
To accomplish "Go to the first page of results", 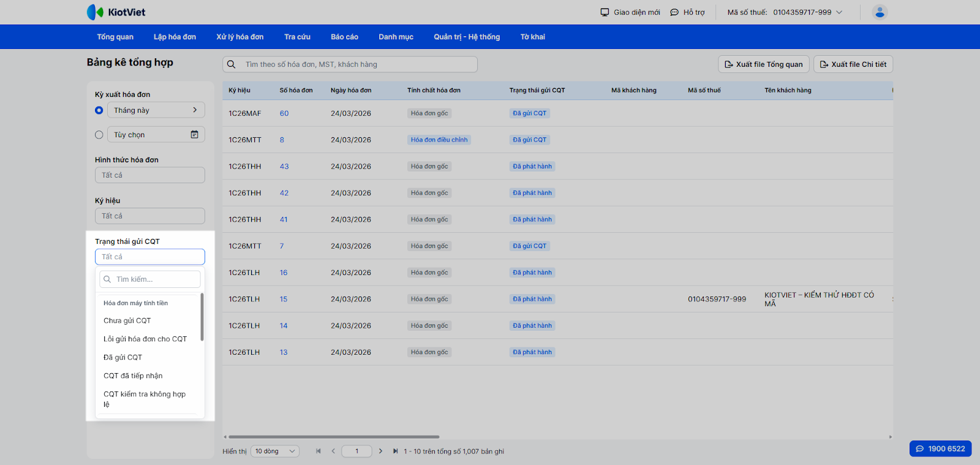I will pos(318,452).
